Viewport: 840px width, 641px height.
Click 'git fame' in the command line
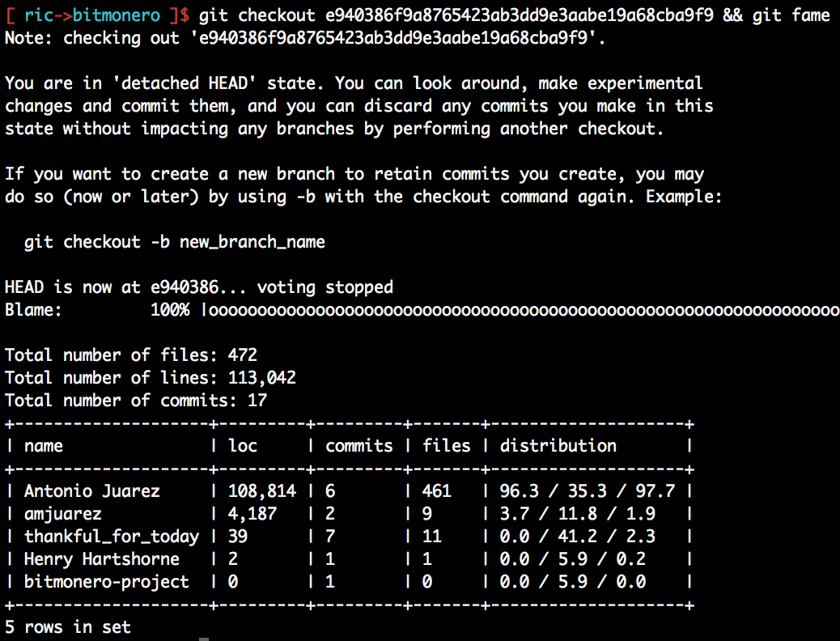point(791,15)
